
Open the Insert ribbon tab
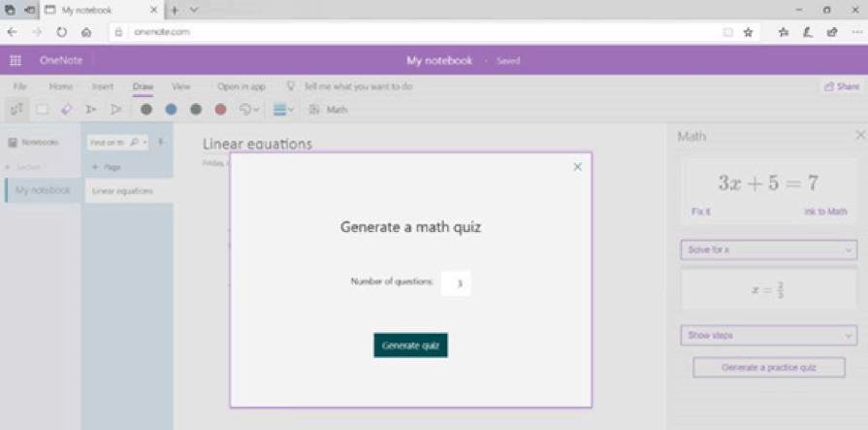[x=102, y=86]
